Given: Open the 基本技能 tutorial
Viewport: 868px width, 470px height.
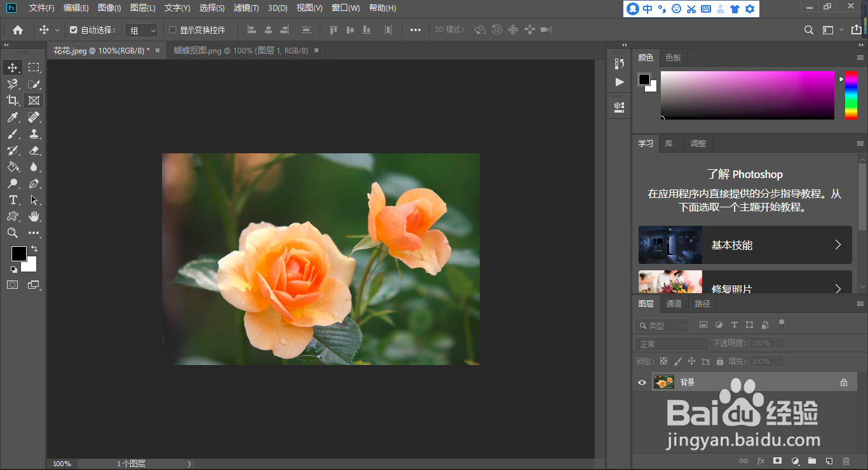Looking at the screenshot, I should (x=745, y=245).
